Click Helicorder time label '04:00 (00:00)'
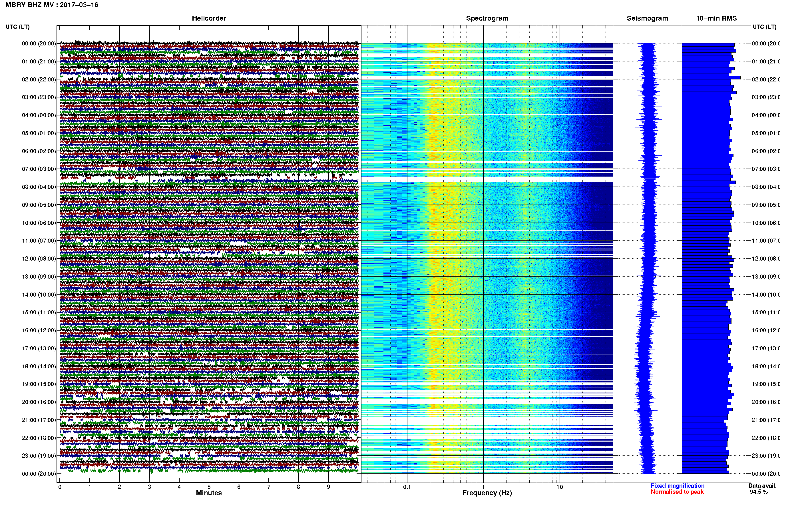Image resolution: width=812 pixels, height=508 pixels. pyautogui.click(x=39, y=115)
